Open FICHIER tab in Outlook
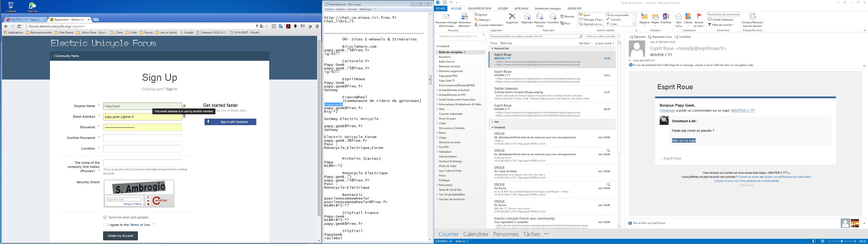Image resolution: width=868 pixels, height=244 pixels. click(x=440, y=8)
